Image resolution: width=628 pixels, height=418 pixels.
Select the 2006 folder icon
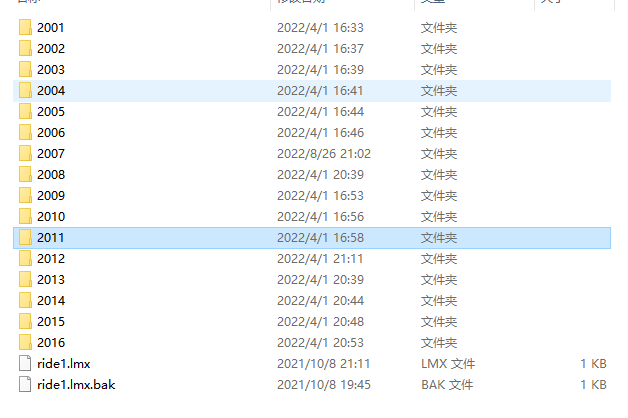tap(25, 133)
